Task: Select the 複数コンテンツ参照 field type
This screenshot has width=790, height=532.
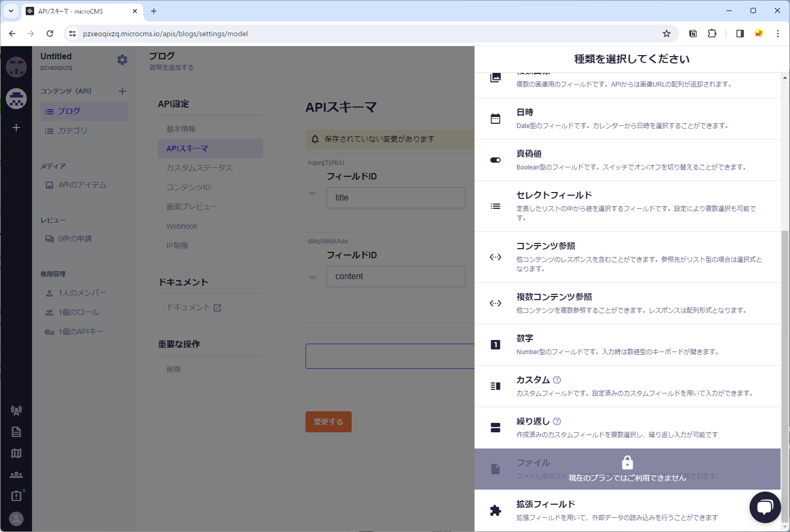Action: [x=627, y=303]
